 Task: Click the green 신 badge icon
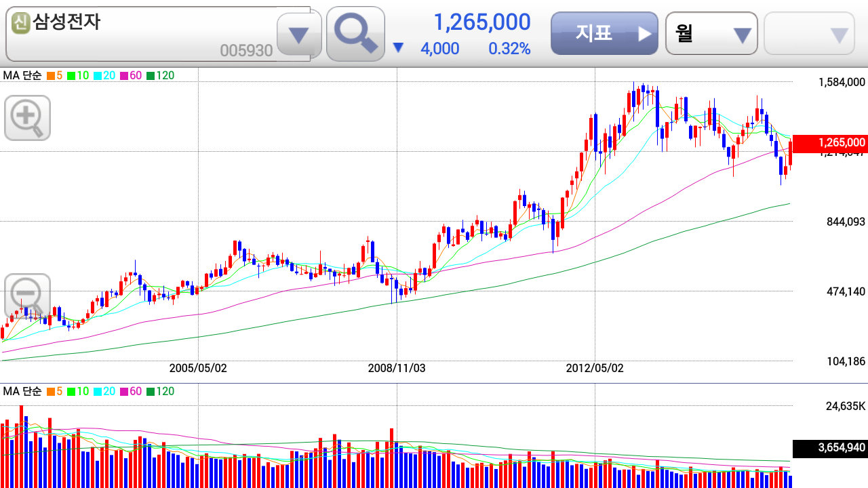tap(21, 24)
